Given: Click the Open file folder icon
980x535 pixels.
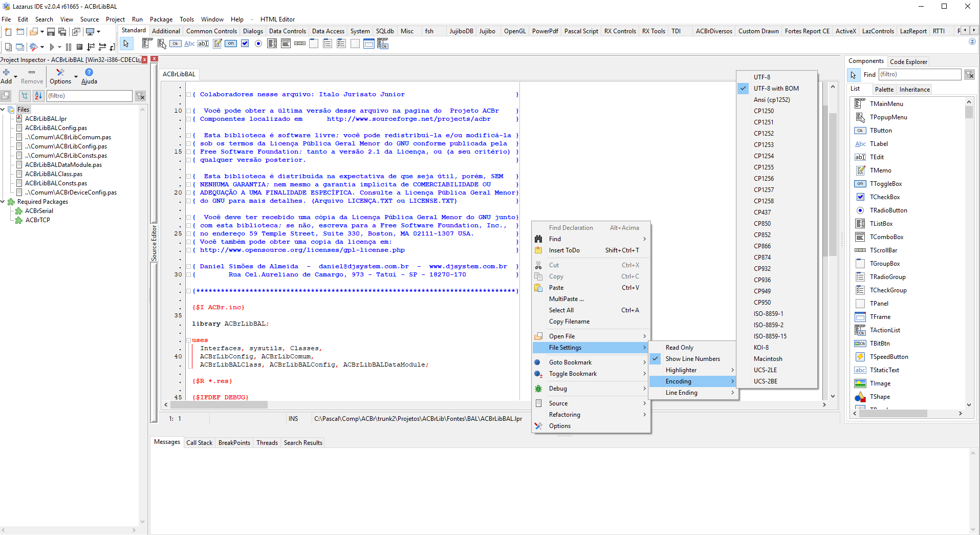Looking at the screenshot, I should coord(33,32).
